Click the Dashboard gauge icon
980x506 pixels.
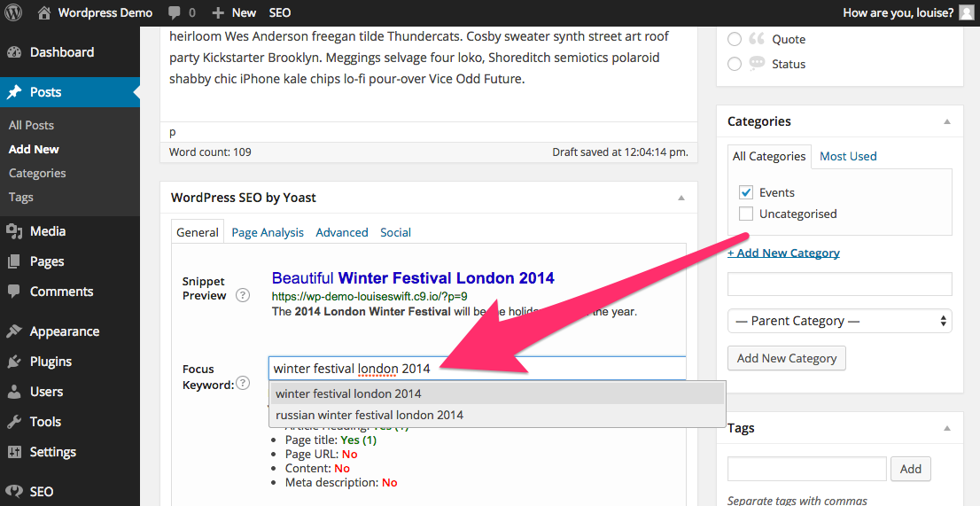coord(14,52)
